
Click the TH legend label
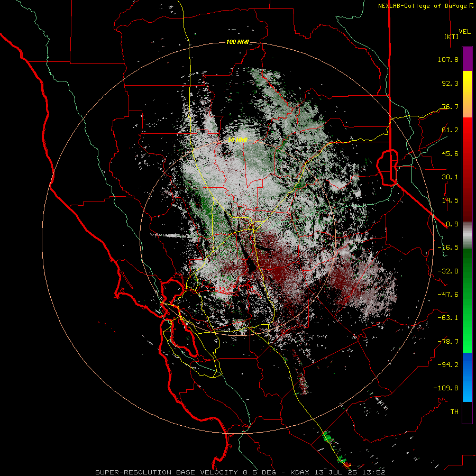tap(454, 412)
